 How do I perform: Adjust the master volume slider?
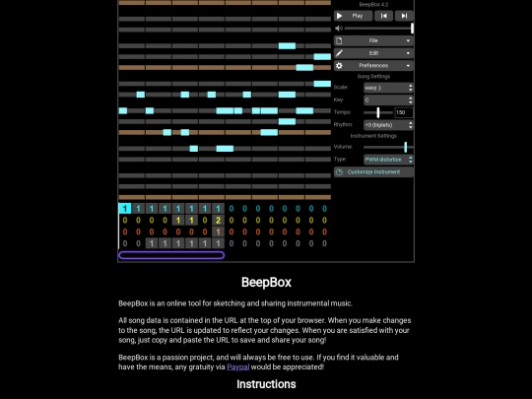coord(378,29)
